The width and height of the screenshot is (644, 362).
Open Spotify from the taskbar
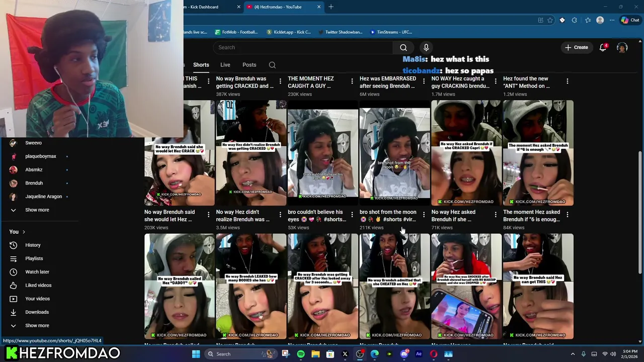pyautogui.click(x=301, y=354)
